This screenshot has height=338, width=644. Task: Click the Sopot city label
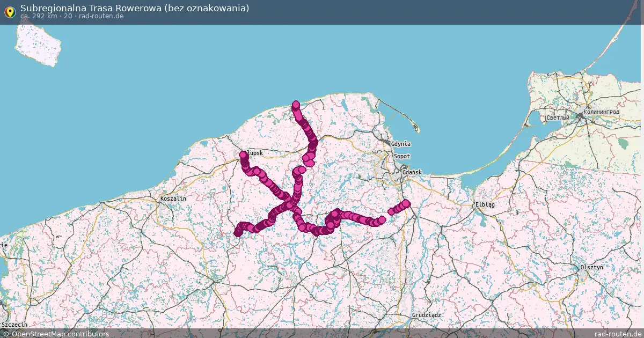pos(402,156)
